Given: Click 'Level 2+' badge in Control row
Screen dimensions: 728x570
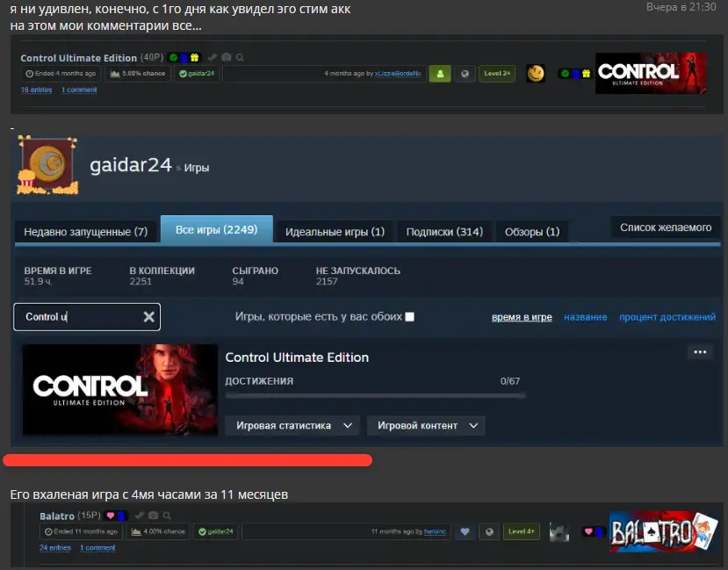Looking at the screenshot, I should pos(497,74).
